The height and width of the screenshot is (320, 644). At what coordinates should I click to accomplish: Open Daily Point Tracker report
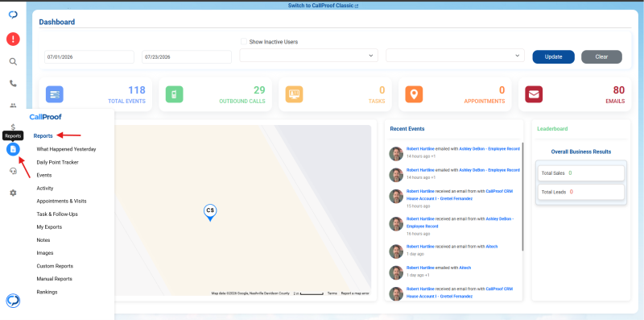57,163
